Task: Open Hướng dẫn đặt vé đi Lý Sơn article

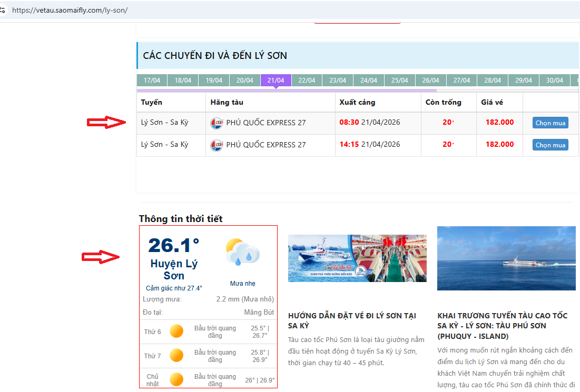Action: [x=352, y=320]
